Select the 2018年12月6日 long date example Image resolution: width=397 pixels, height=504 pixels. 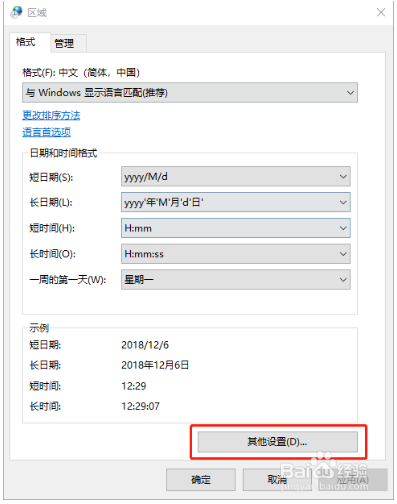[x=155, y=365]
